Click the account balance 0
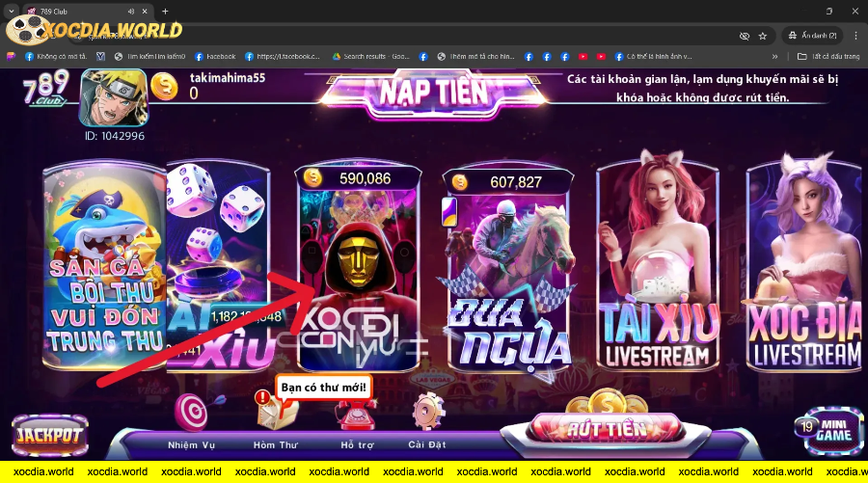Viewport: 868px width, 483px height. coord(194,94)
